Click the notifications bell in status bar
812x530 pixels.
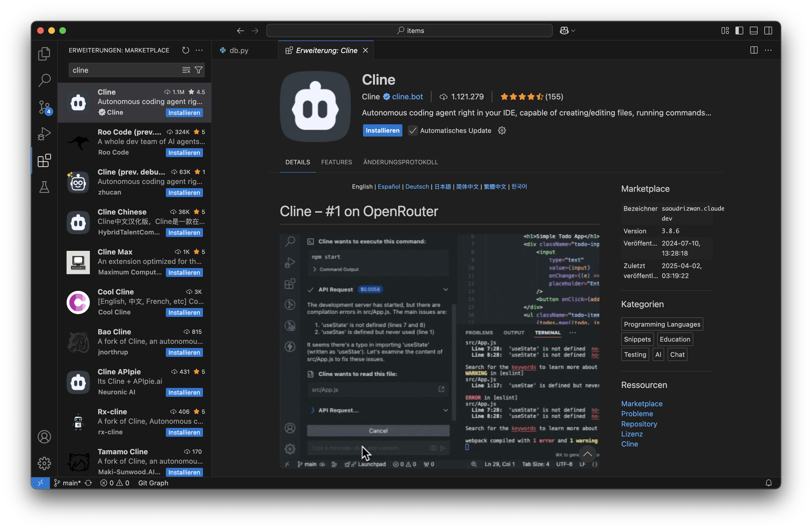tap(768, 483)
